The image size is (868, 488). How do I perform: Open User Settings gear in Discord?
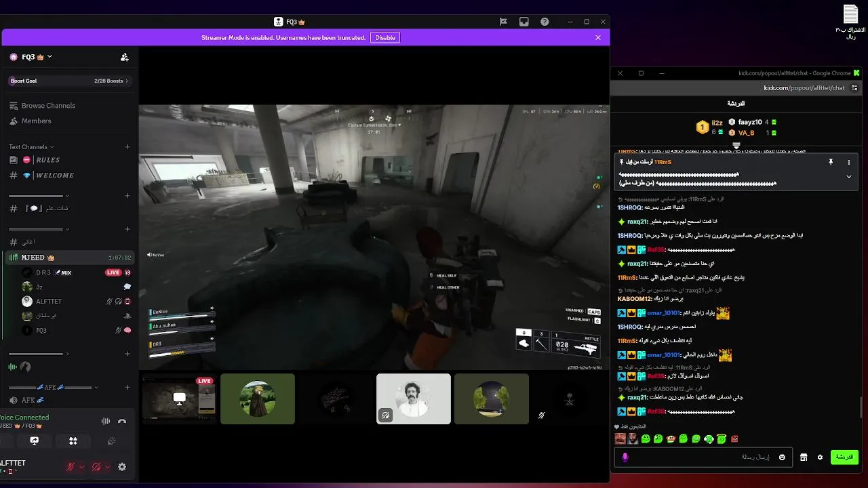tap(122, 467)
